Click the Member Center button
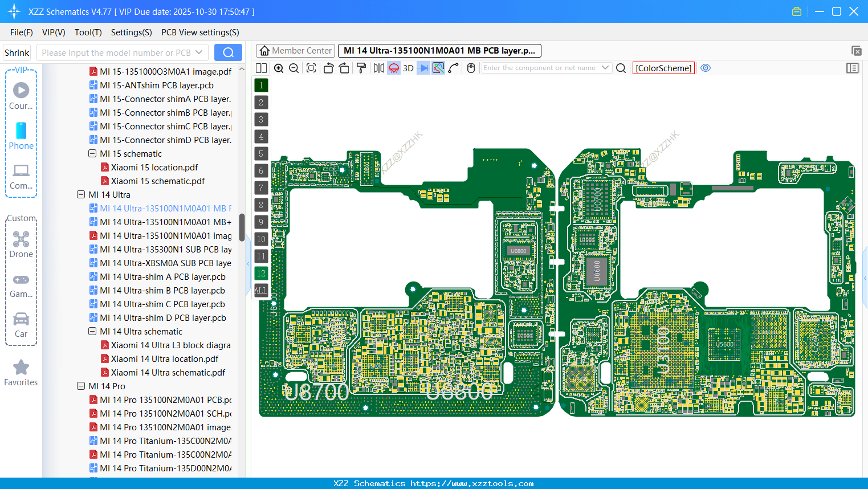 pyautogui.click(x=295, y=50)
